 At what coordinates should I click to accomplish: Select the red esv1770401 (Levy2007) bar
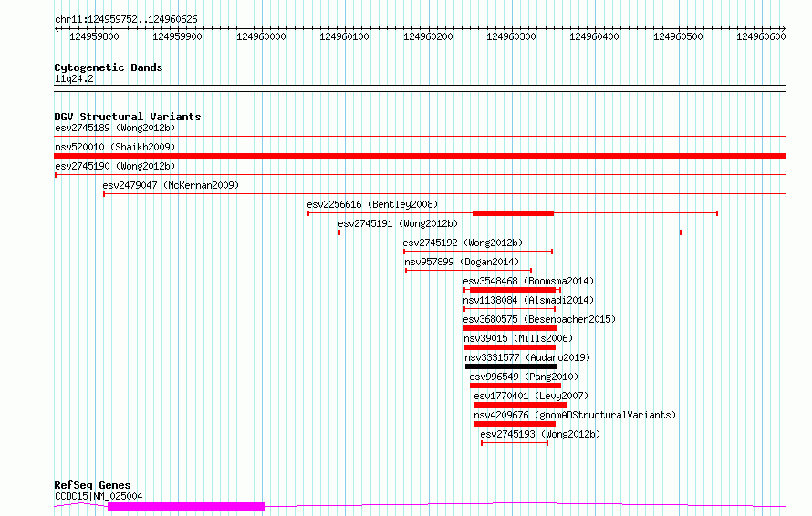[520, 405]
